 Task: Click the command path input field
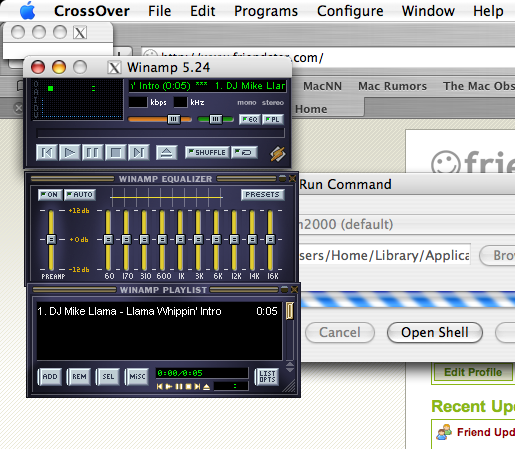click(385, 255)
